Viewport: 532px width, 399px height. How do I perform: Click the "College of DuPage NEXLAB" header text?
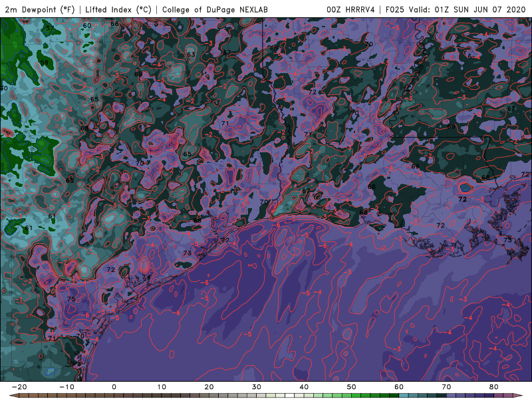[x=215, y=9]
